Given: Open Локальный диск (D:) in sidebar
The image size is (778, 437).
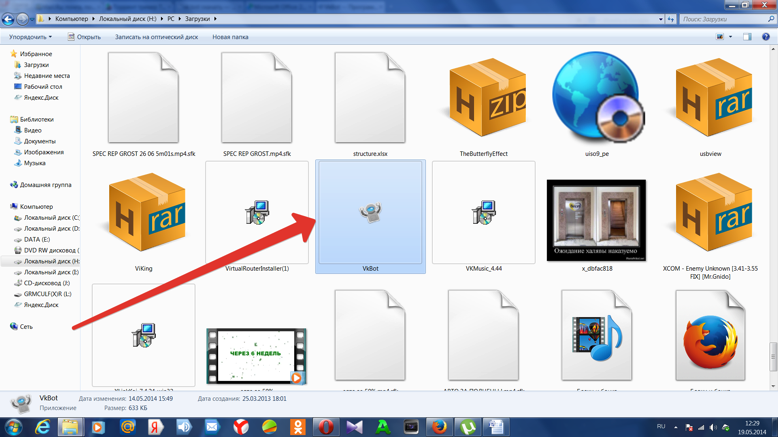Looking at the screenshot, I should click(x=52, y=228).
